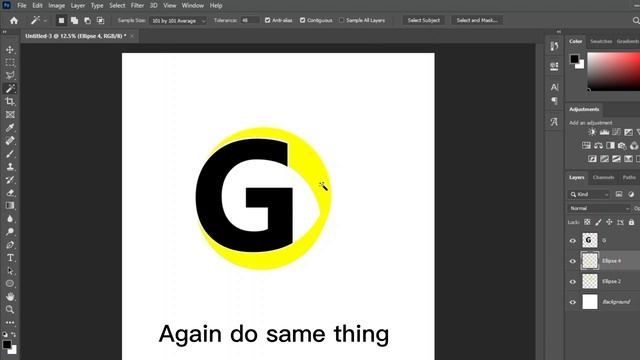The height and width of the screenshot is (360, 640).
Task: Switch to the Swatches tab
Action: (601, 41)
